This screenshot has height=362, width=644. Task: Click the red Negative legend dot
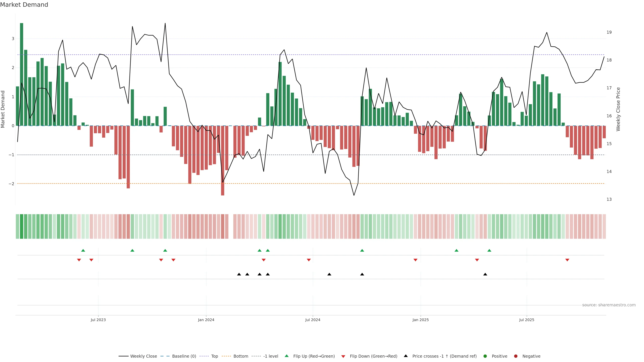[516, 356]
